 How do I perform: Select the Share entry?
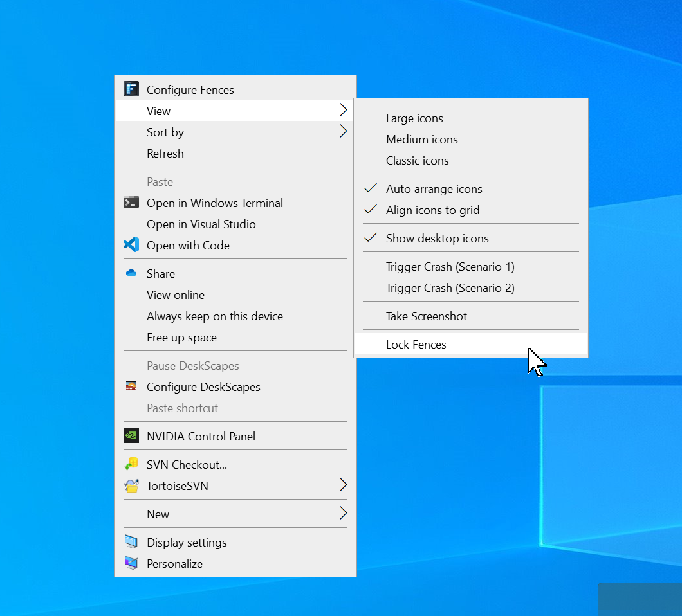point(235,273)
